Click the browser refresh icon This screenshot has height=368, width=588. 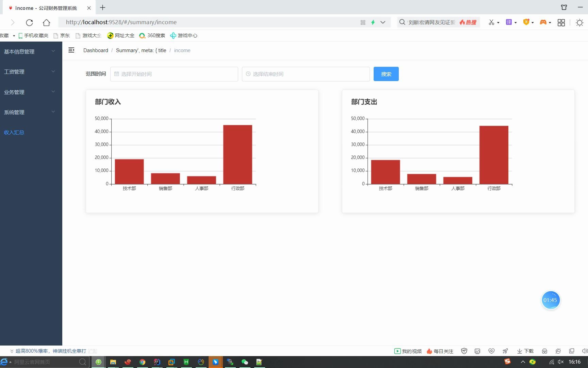[x=30, y=22]
